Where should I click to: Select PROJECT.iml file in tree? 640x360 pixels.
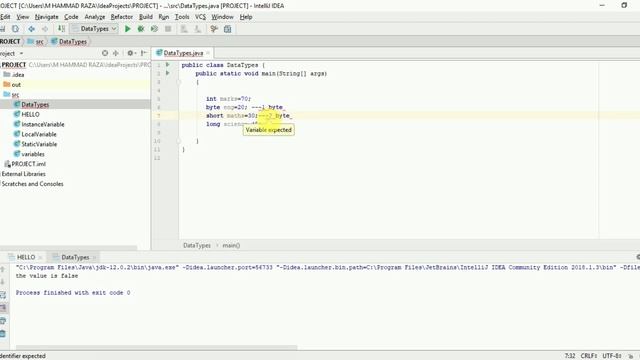tap(25, 164)
